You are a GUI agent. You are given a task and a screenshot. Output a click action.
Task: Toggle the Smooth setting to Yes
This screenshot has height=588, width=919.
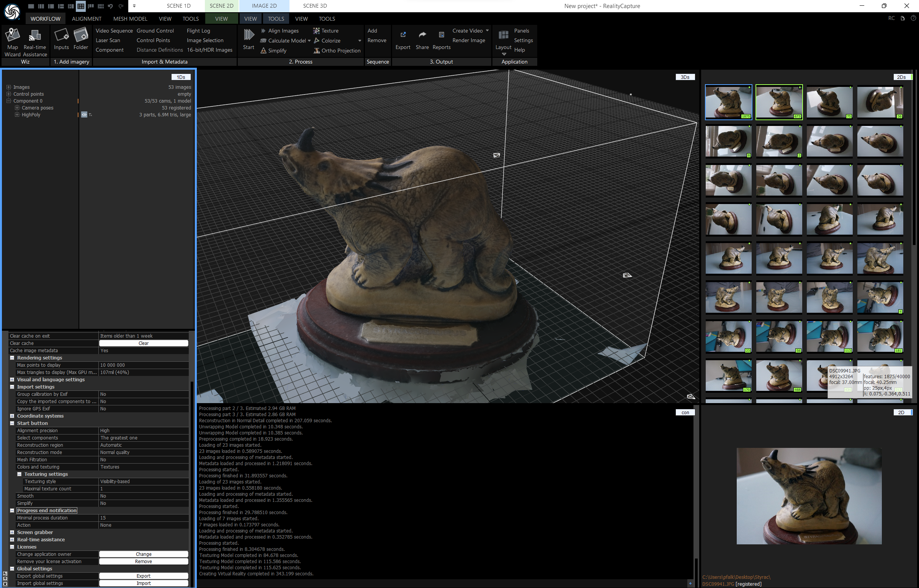pyautogui.click(x=144, y=496)
